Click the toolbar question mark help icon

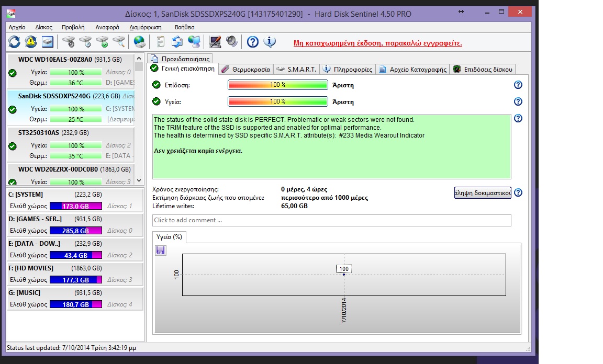(x=253, y=41)
